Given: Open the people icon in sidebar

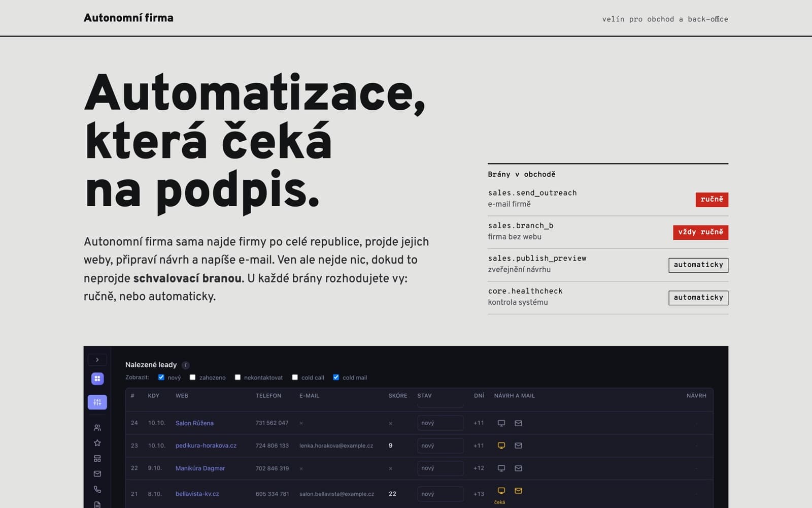Looking at the screenshot, I should 97,427.
